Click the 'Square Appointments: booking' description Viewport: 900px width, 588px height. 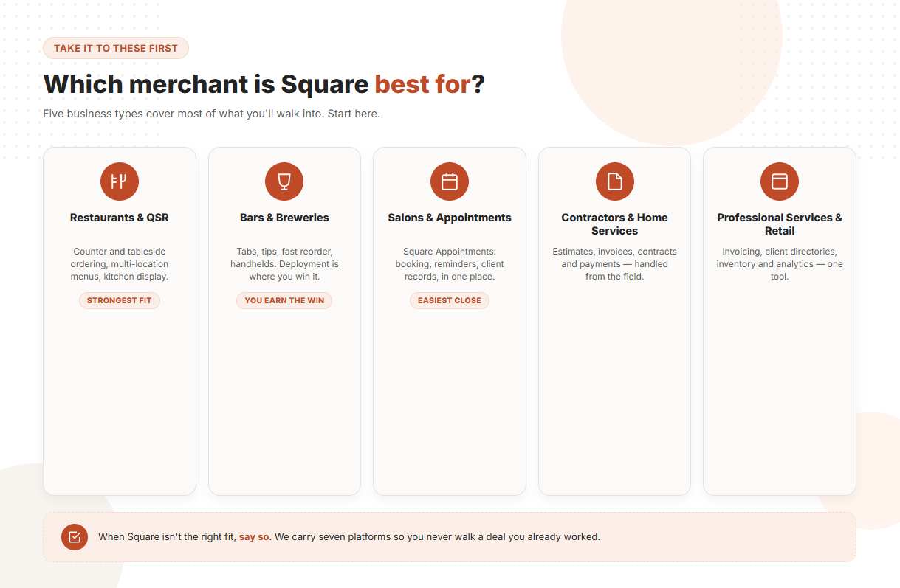(450, 264)
